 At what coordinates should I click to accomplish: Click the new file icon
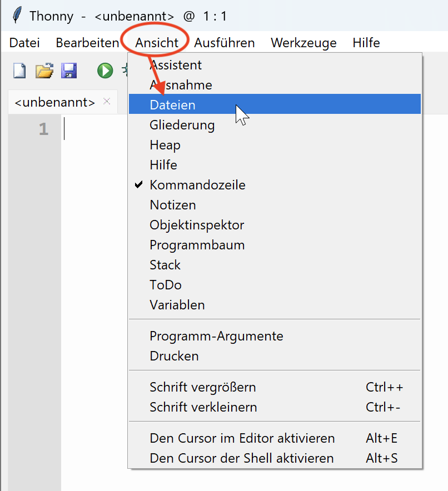19,71
